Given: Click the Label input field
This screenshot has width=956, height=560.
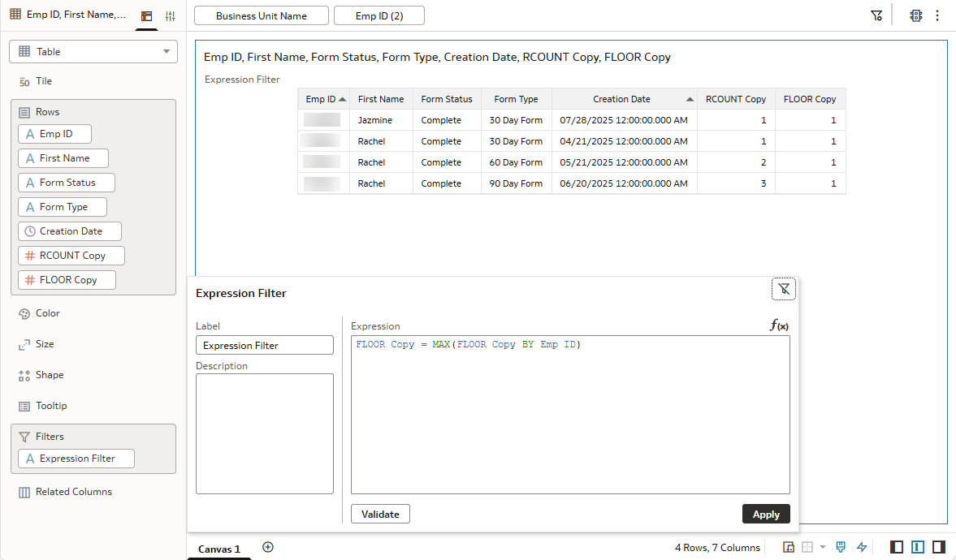Looking at the screenshot, I should point(265,345).
